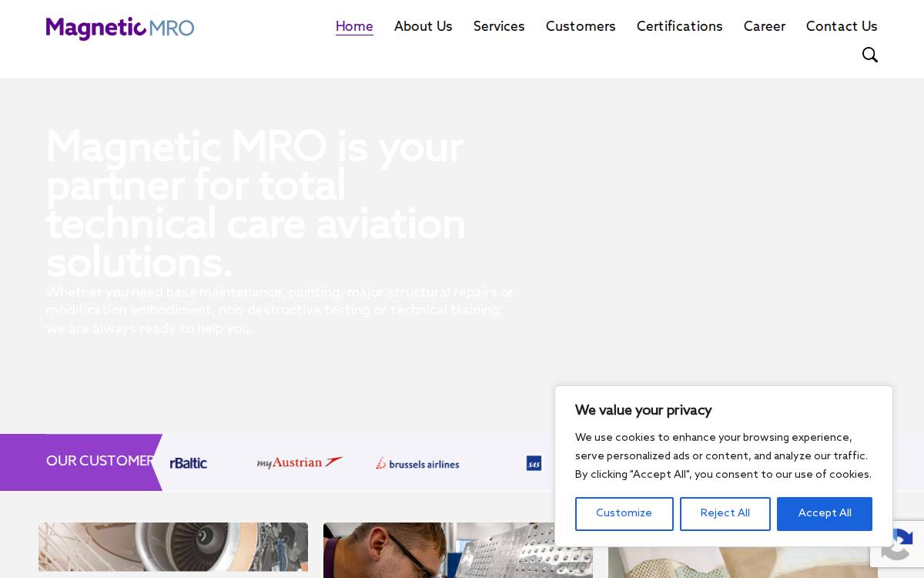Open the technician with glasses thumbnail
The image size is (924, 578).
(x=458, y=550)
